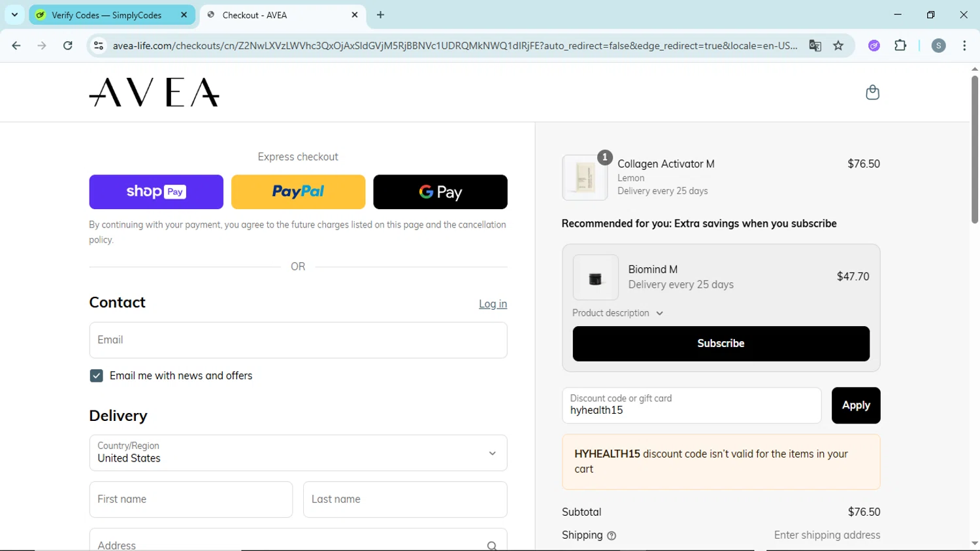This screenshot has width=980, height=551.
Task: Switch to the Checkout - AVEA tab
Action: tap(283, 15)
